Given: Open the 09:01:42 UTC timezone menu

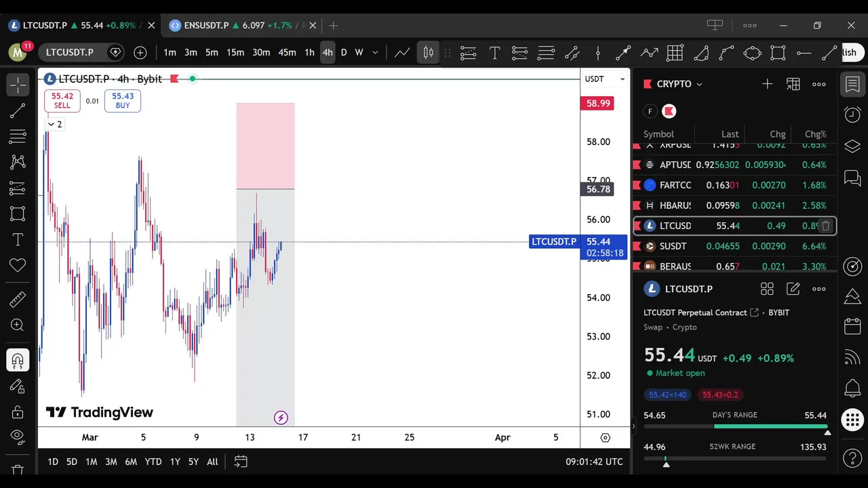Looking at the screenshot, I should tap(594, 462).
